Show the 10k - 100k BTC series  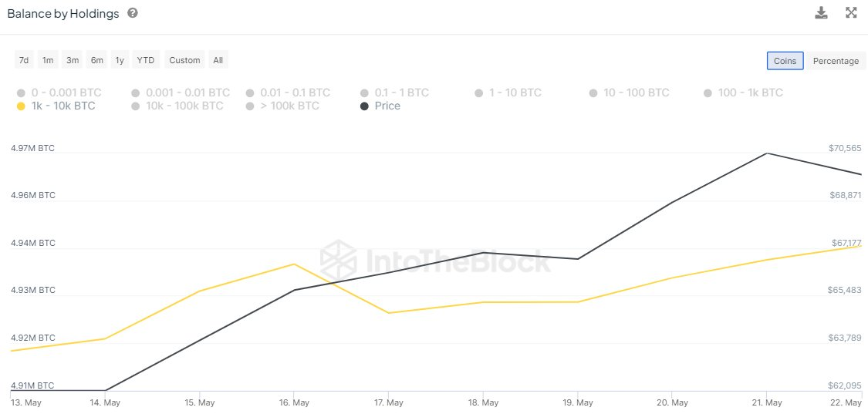pos(177,106)
